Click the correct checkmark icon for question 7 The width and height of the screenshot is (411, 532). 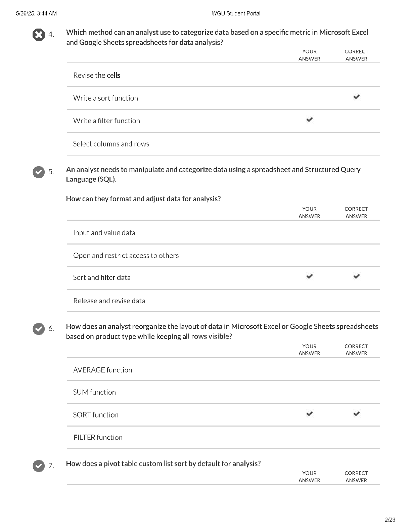(39, 466)
